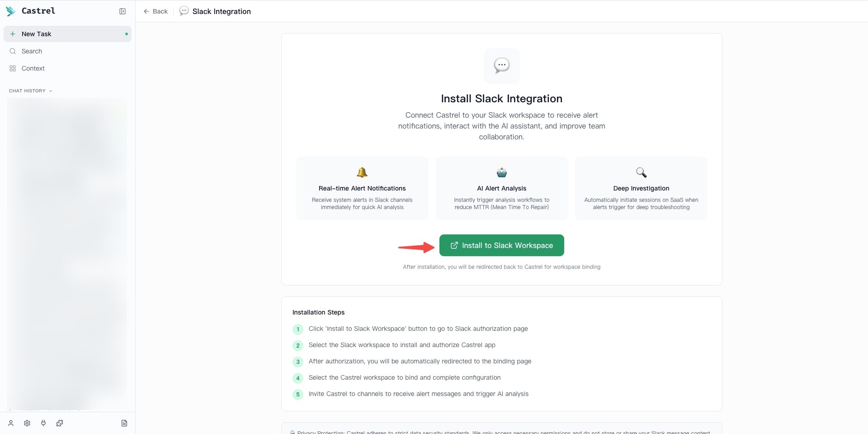Click the green status dot on New Task
Image resolution: width=868 pixels, height=434 pixels.
point(127,34)
